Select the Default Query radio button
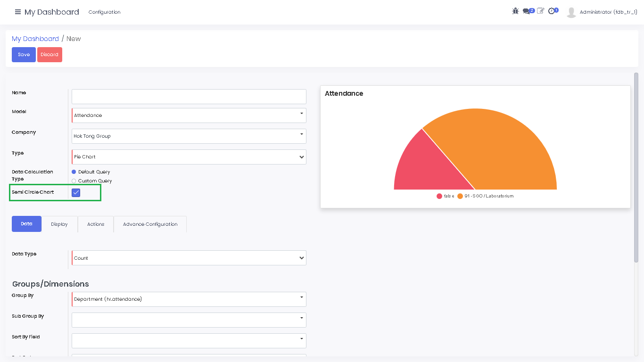This screenshot has height=362, width=644. 74,172
